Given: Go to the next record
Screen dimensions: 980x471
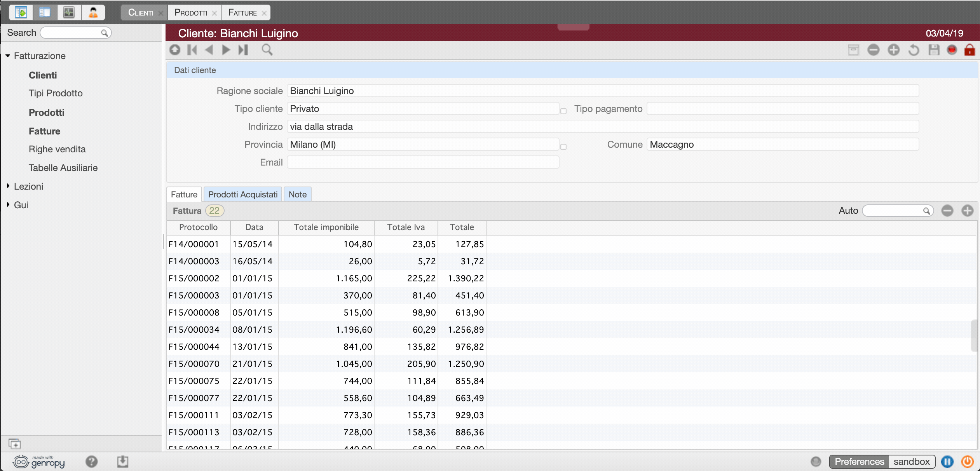Looking at the screenshot, I should [x=226, y=50].
